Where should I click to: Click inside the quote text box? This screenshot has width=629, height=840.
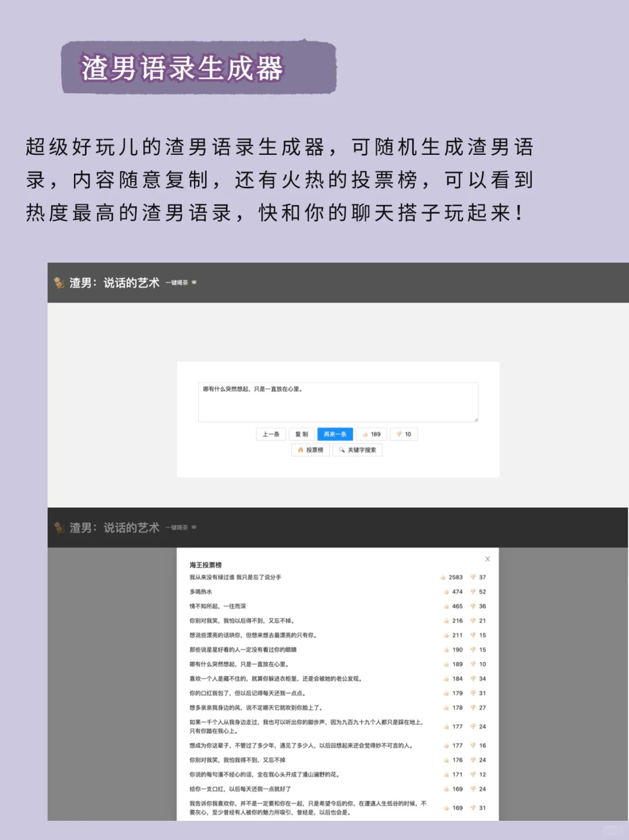[337, 400]
